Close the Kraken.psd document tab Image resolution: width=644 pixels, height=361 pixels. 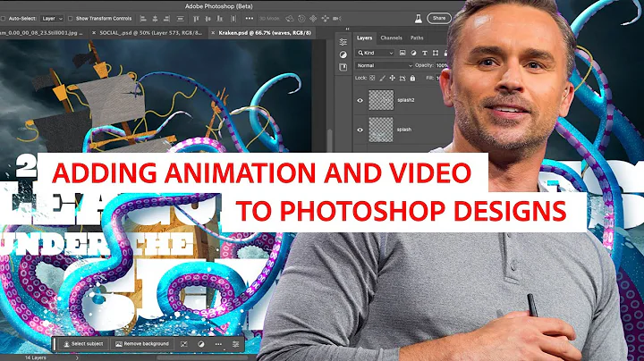213,33
